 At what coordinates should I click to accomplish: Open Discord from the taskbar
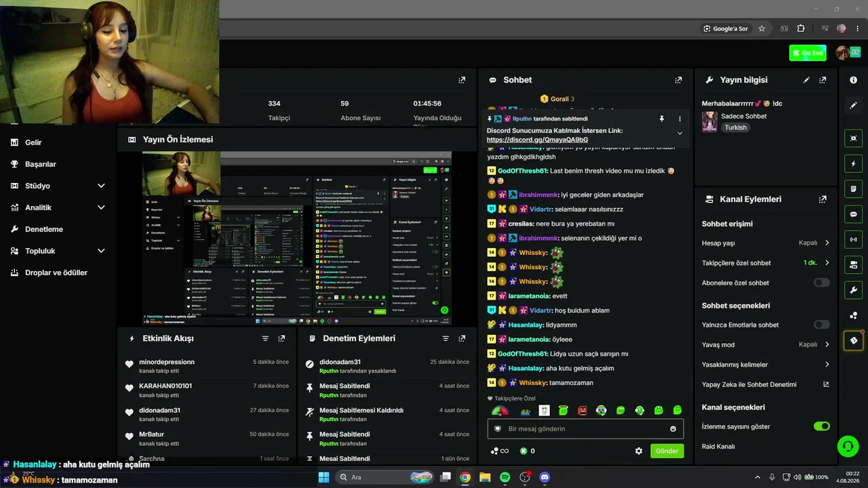(545, 477)
